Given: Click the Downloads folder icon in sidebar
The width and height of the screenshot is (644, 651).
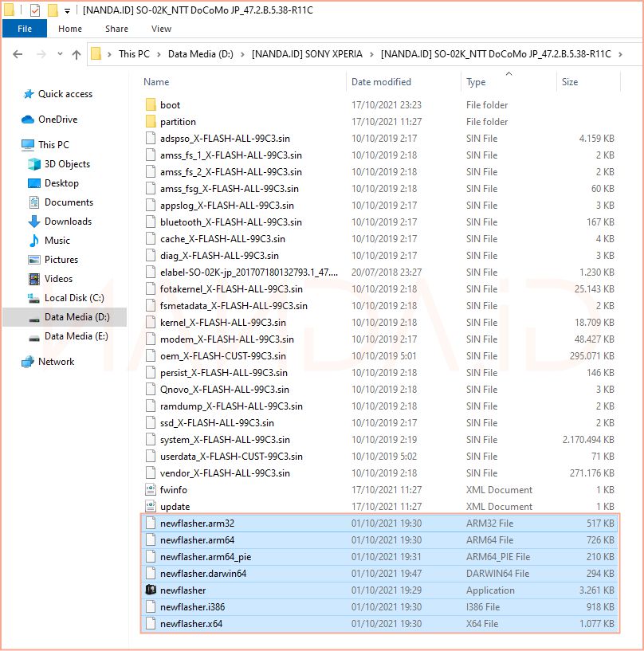Looking at the screenshot, I should [x=34, y=222].
